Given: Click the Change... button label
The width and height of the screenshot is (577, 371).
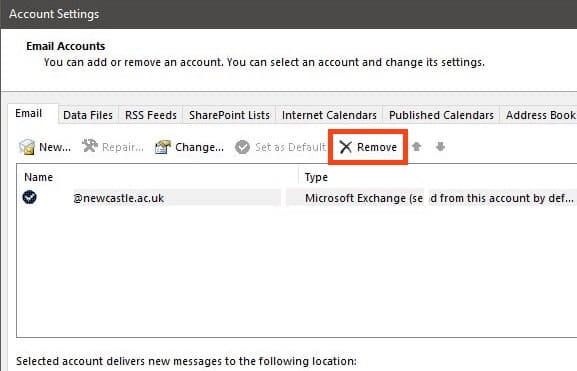Looking at the screenshot, I should tap(199, 147).
